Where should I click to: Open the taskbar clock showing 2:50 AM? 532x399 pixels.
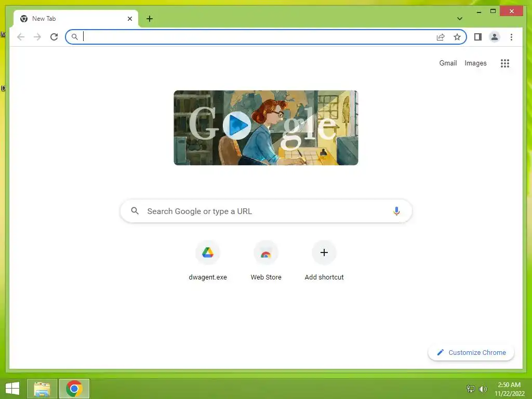pyautogui.click(x=509, y=389)
